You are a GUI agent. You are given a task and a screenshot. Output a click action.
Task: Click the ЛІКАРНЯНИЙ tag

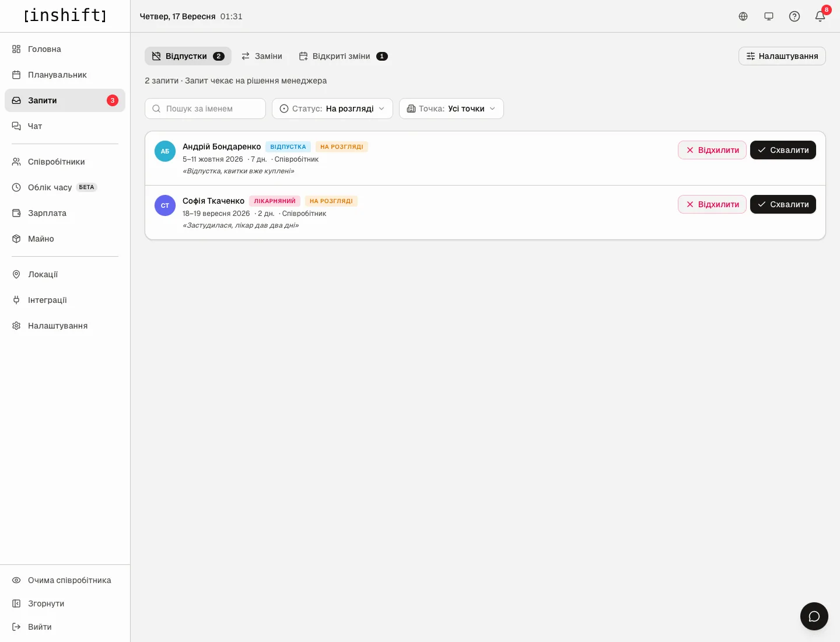click(x=275, y=201)
